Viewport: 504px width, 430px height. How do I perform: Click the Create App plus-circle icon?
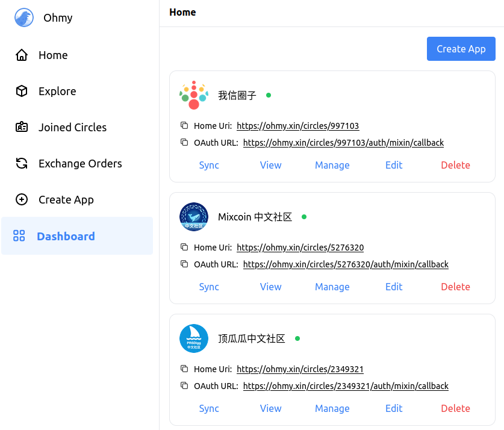pyautogui.click(x=22, y=200)
